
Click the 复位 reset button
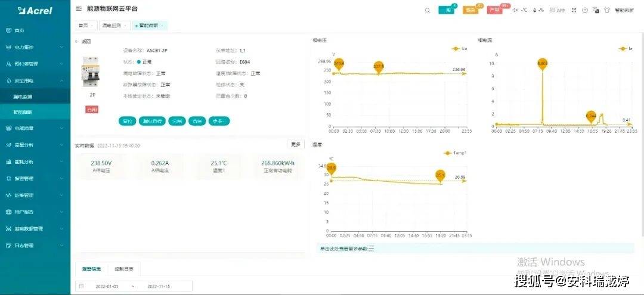(x=128, y=121)
